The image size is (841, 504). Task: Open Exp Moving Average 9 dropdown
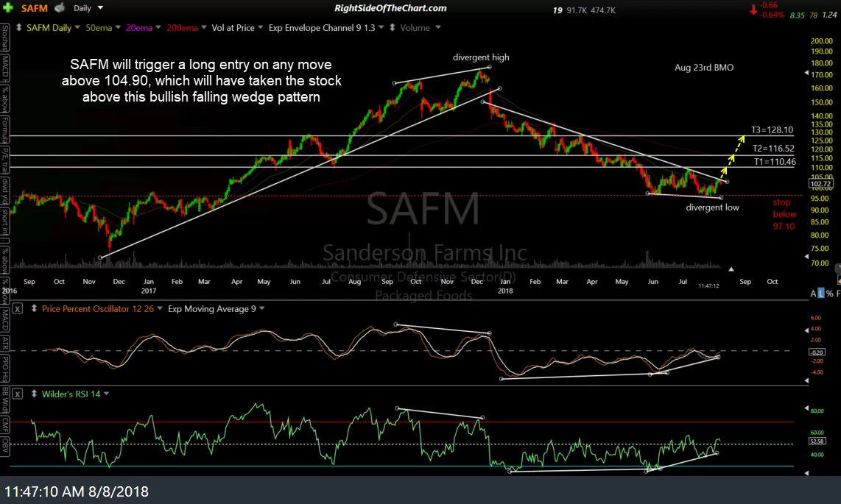coord(261,308)
